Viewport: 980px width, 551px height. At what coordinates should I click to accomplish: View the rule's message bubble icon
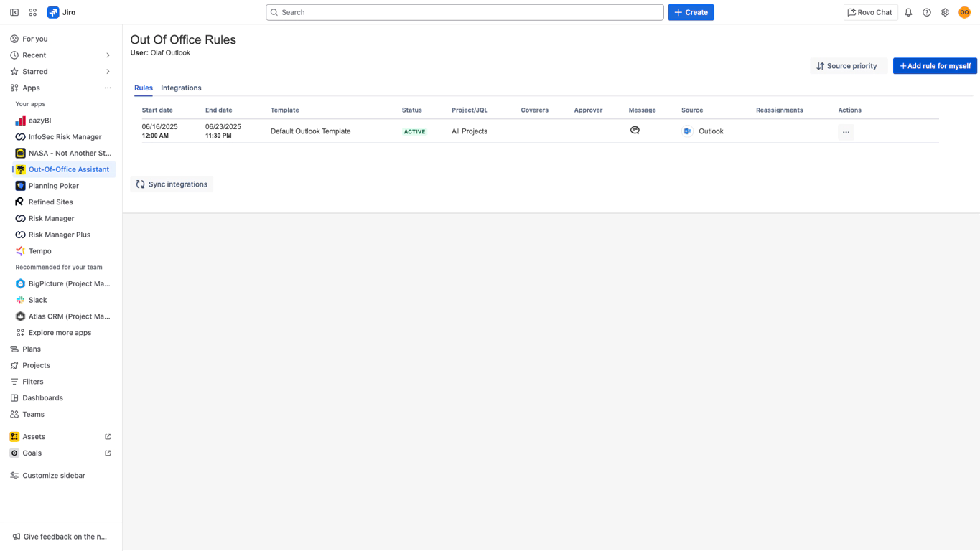click(x=635, y=131)
